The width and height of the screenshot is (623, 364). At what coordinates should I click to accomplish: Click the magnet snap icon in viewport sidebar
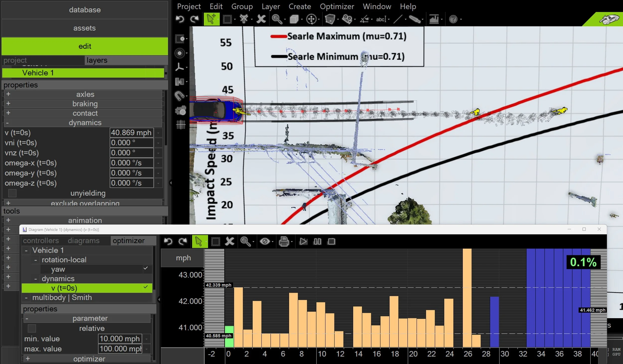point(179,96)
